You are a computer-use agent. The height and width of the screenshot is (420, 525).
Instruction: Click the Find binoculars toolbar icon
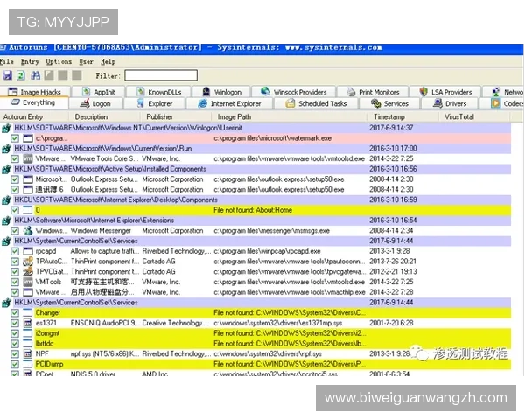35,75
